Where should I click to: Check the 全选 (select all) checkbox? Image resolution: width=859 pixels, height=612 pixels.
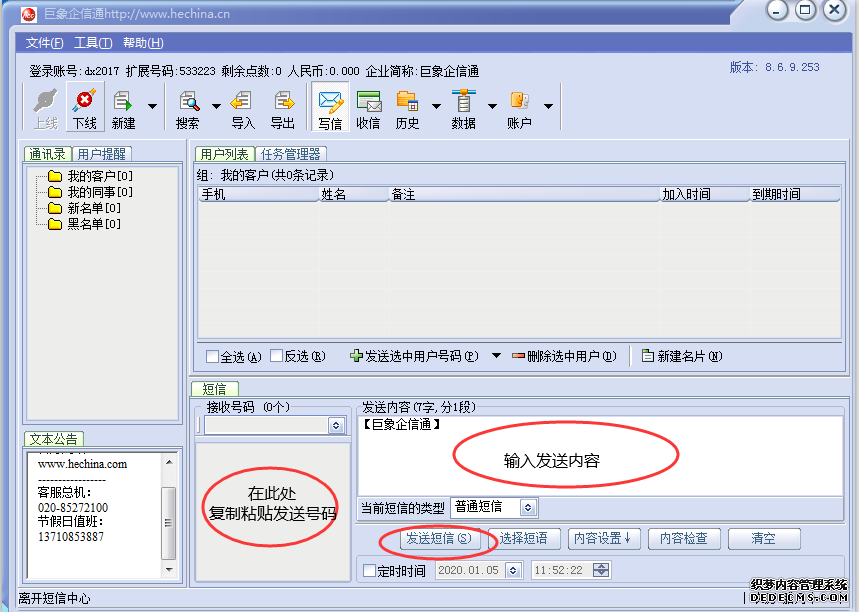click(212, 357)
